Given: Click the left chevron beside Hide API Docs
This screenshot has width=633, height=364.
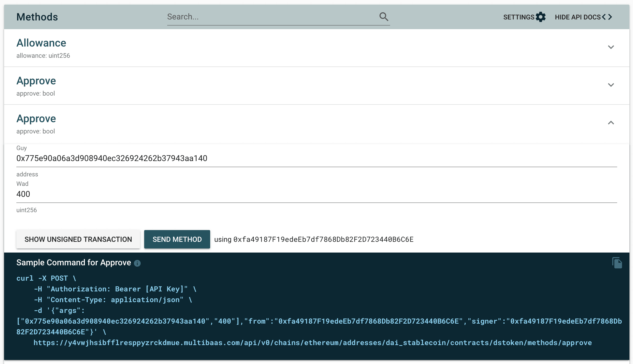Looking at the screenshot, I should click(604, 17).
